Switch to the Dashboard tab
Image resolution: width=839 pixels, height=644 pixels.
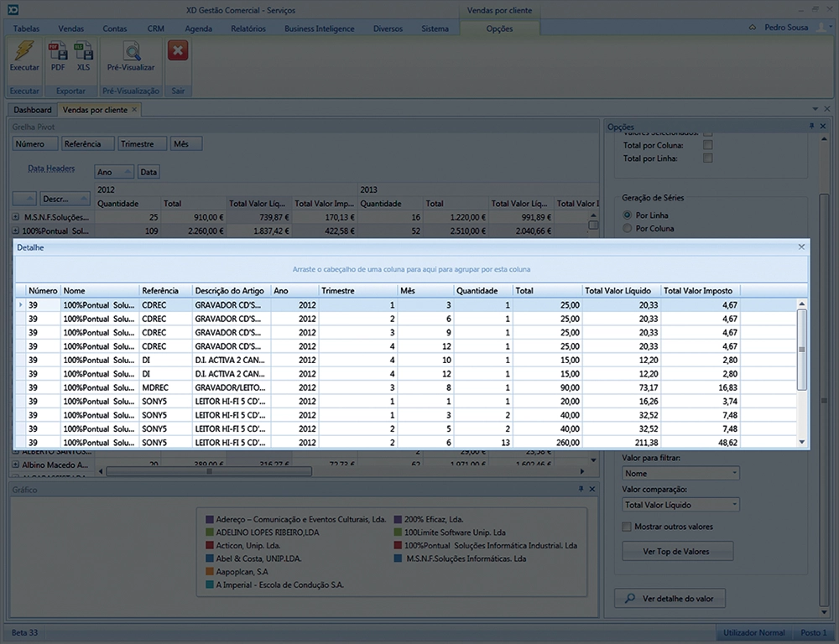point(32,110)
